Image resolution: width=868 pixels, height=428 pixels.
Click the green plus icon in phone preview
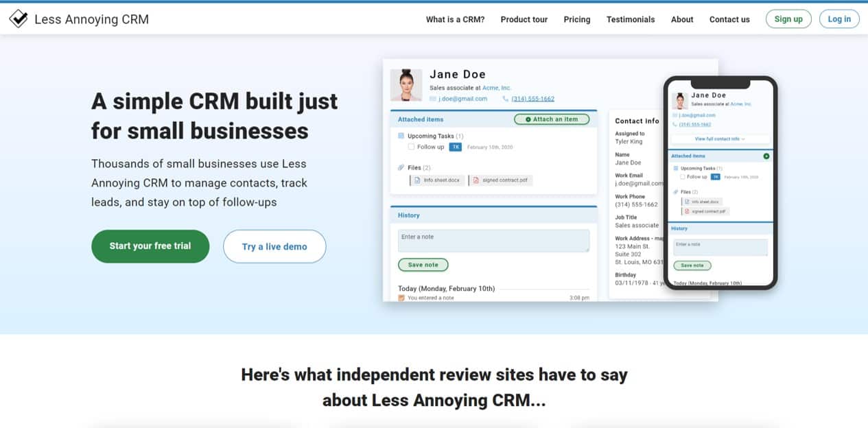point(766,156)
